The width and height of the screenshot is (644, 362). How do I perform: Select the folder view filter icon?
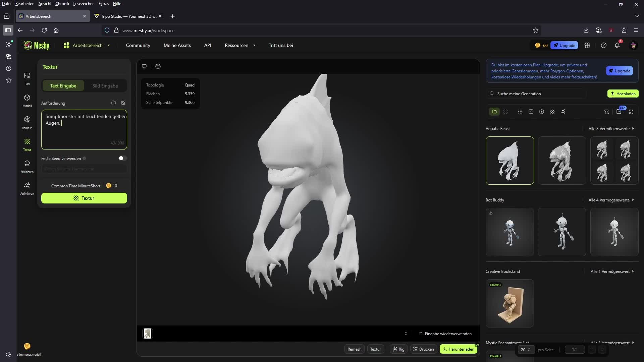[x=494, y=112]
